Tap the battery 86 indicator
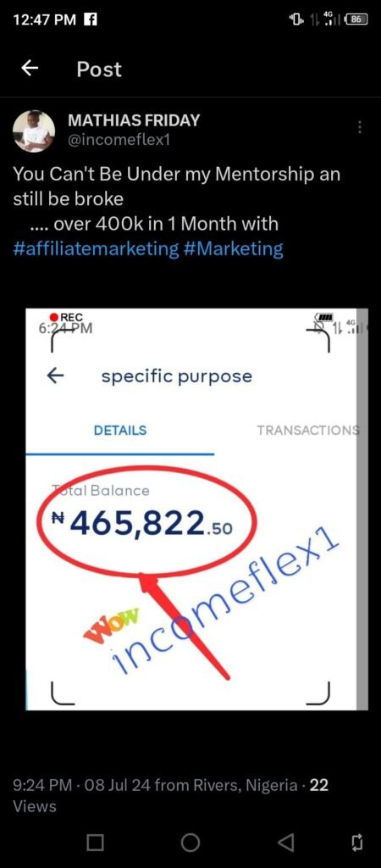Screen dimensions: 381x868 pos(356,19)
